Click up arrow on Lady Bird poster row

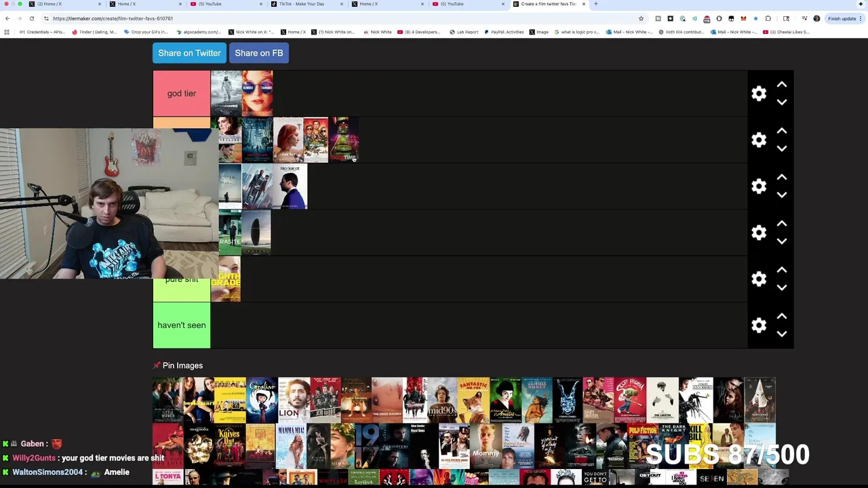tap(782, 131)
